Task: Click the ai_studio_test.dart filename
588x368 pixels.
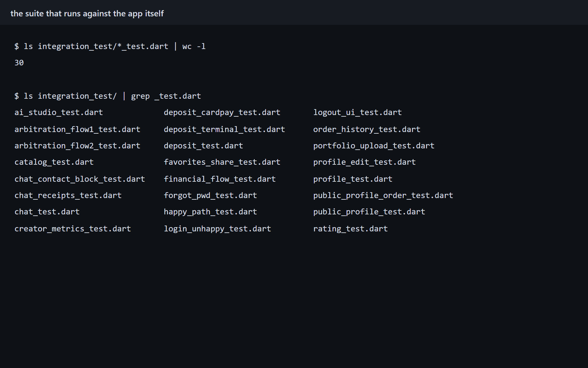Action: (59, 112)
